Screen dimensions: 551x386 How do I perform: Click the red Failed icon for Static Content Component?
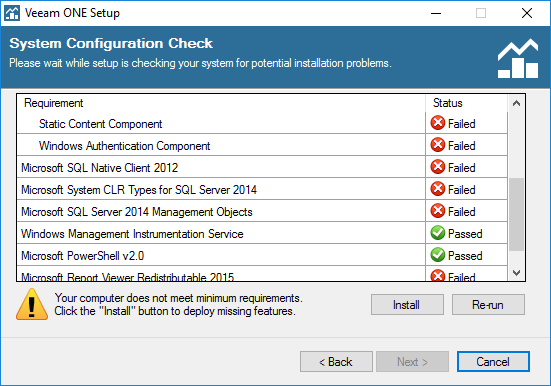[x=437, y=123]
